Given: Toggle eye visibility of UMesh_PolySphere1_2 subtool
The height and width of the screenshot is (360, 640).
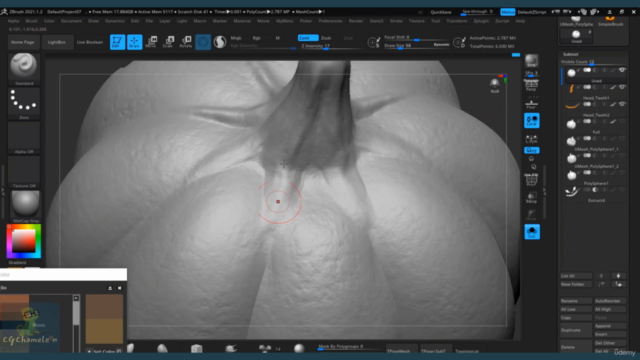Looking at the screenshot, I should [x=622, y=156].
